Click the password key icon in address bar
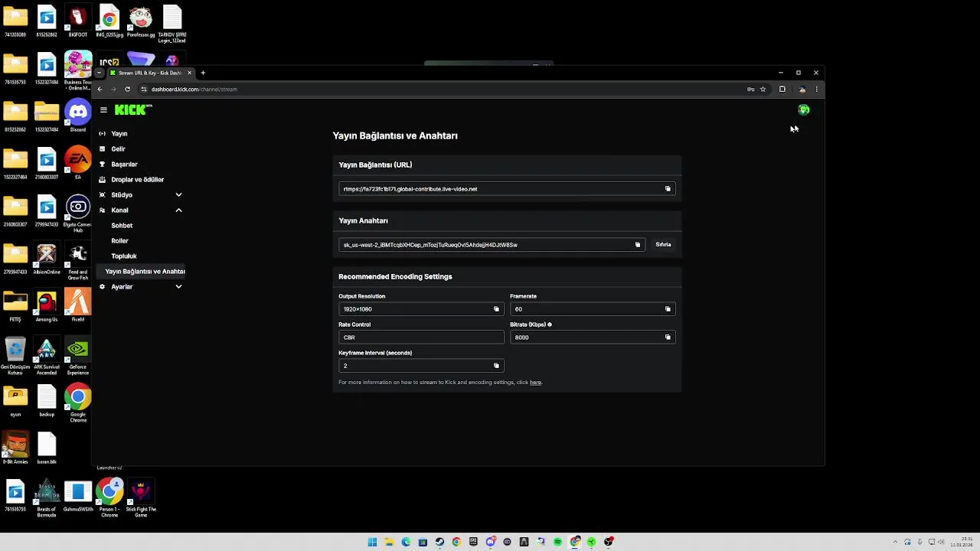This screenshot has height=551, width=980. [x=750, y=90]
